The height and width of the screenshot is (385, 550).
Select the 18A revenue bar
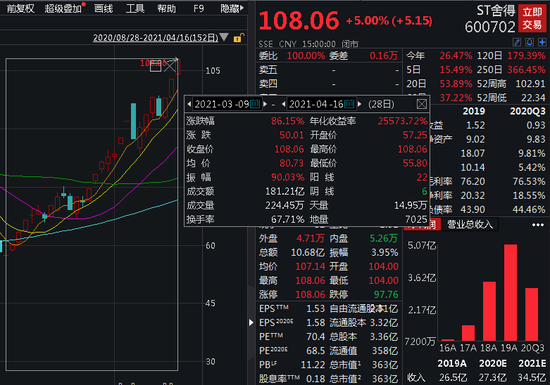click(x=489, y=311)
